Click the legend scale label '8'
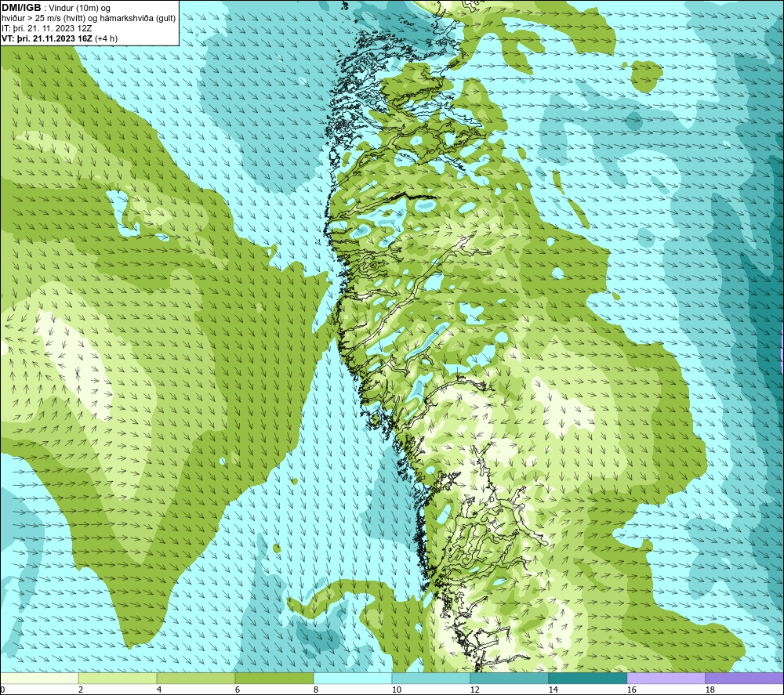784x695 pixels. click(316, 690)
